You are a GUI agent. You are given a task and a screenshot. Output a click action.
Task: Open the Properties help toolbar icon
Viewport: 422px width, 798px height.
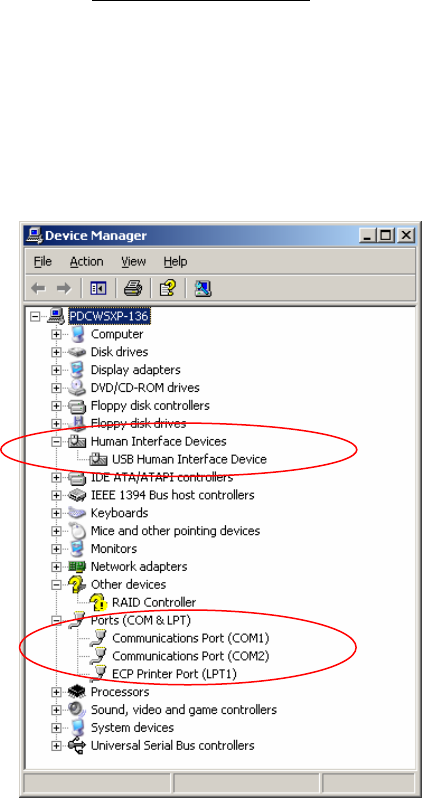(x=168, y=289)
